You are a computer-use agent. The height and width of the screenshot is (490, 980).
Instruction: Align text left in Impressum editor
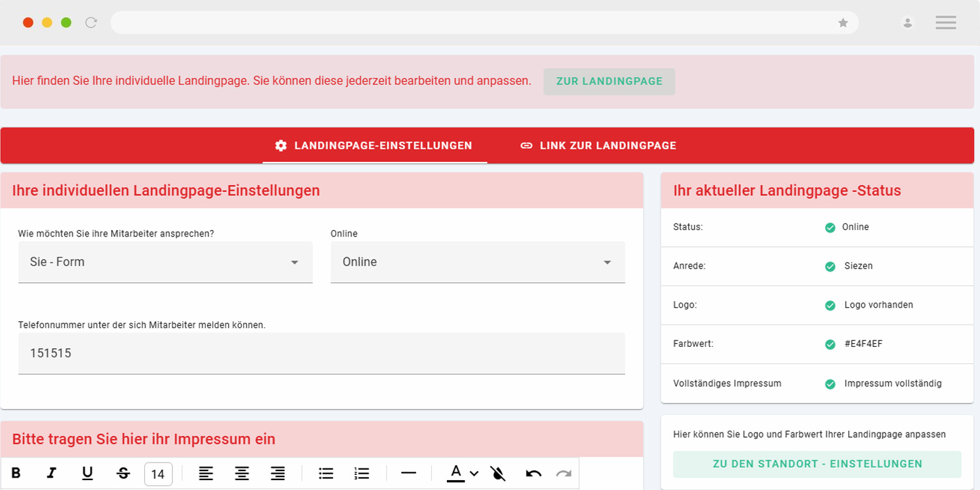[206, 474]
